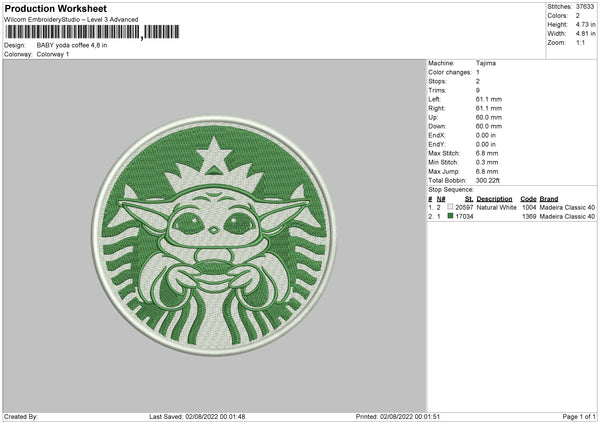The width and height of the screenshot is (600, 424).
Task: Click the 'St.' column header
Action: coord(469,199)
